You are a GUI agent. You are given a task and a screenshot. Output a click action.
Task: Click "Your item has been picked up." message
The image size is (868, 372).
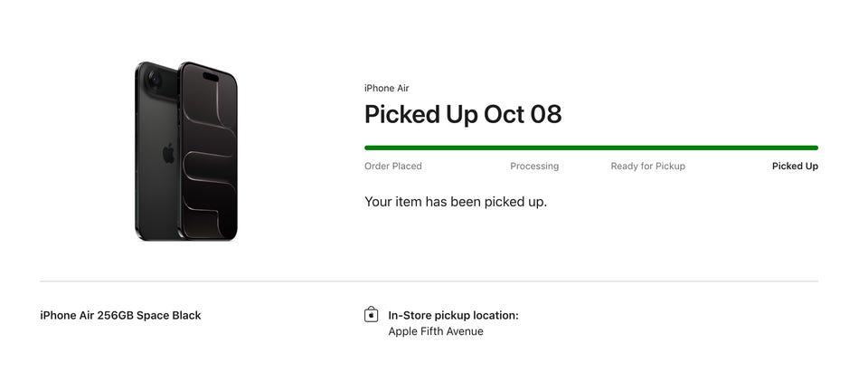coord(455,202)
